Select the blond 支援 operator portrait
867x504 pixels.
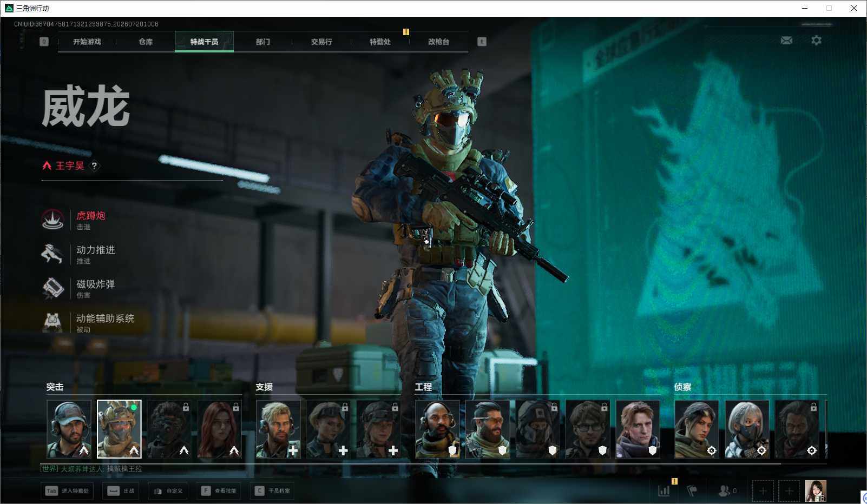pos(278,429)
